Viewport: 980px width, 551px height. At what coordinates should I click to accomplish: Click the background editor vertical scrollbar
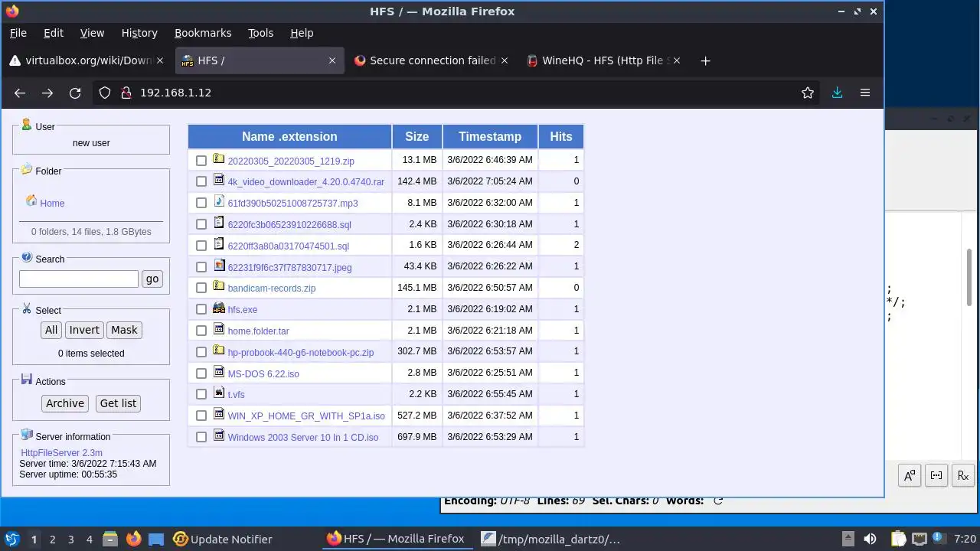click(969, 275)
